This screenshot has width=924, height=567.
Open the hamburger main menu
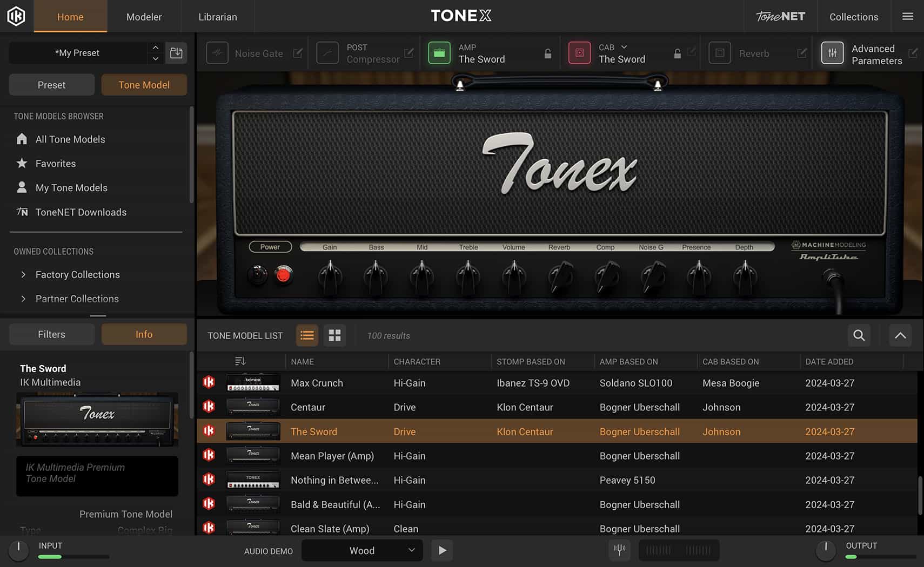tap(908, 16)
